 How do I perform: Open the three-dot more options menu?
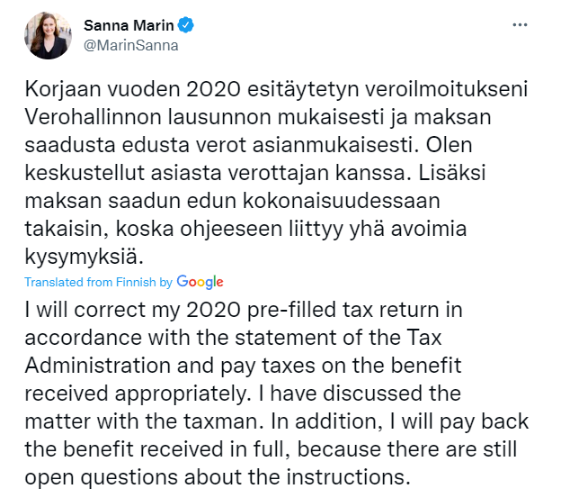coord(520,25)
